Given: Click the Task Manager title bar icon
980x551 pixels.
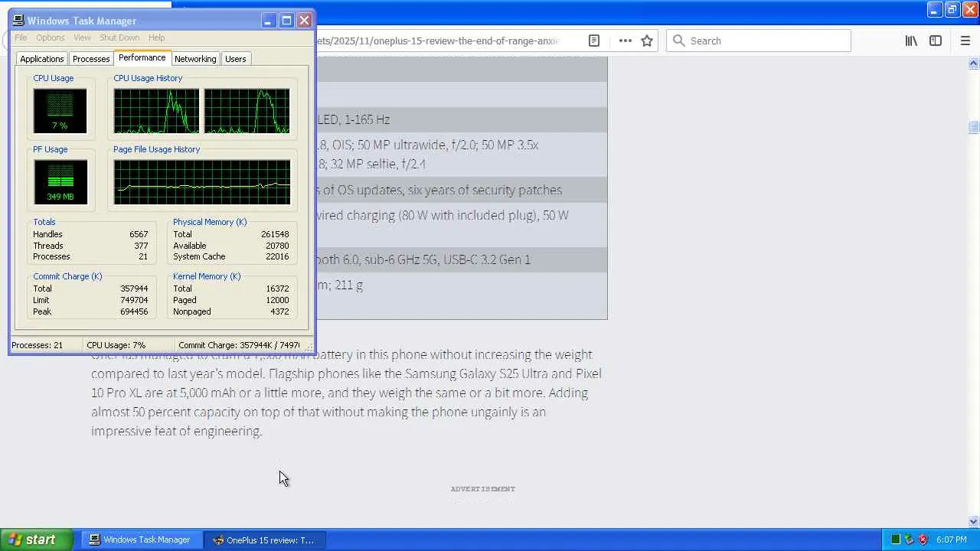Looking at the screenshot, I should (18, 21).
